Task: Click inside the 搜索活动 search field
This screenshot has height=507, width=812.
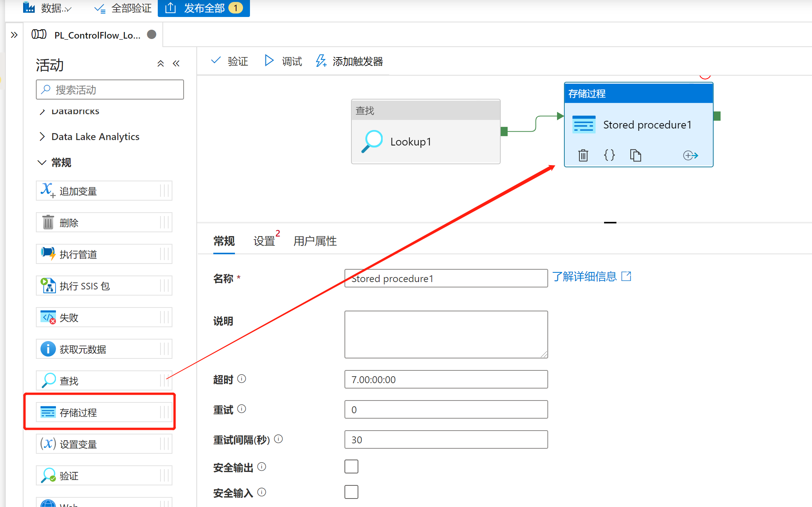Action: coord(110,90)
